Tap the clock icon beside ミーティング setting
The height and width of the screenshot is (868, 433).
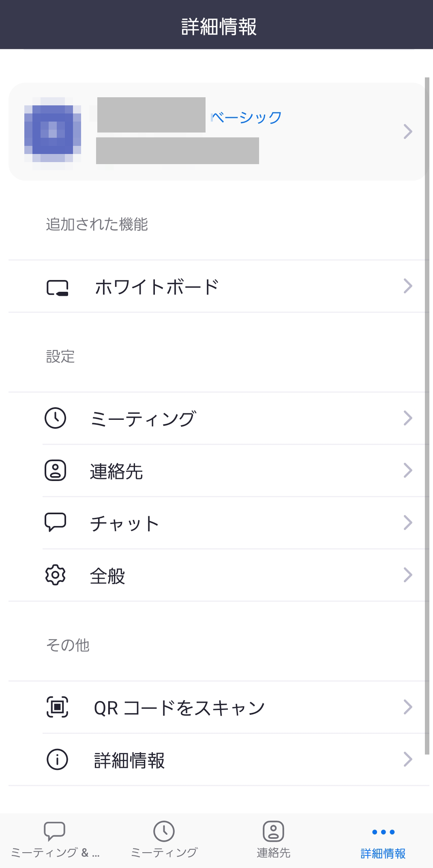pos(55,418)
